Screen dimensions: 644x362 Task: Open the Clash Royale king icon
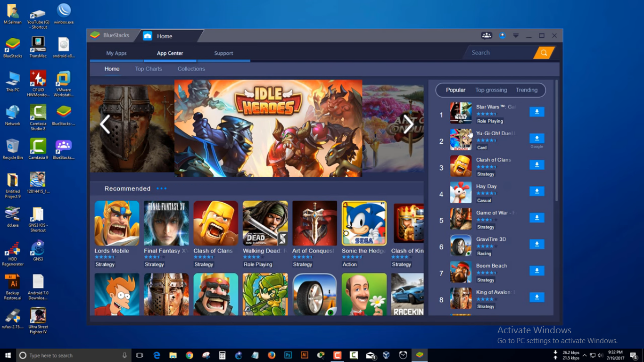click(x=216, y=294)
